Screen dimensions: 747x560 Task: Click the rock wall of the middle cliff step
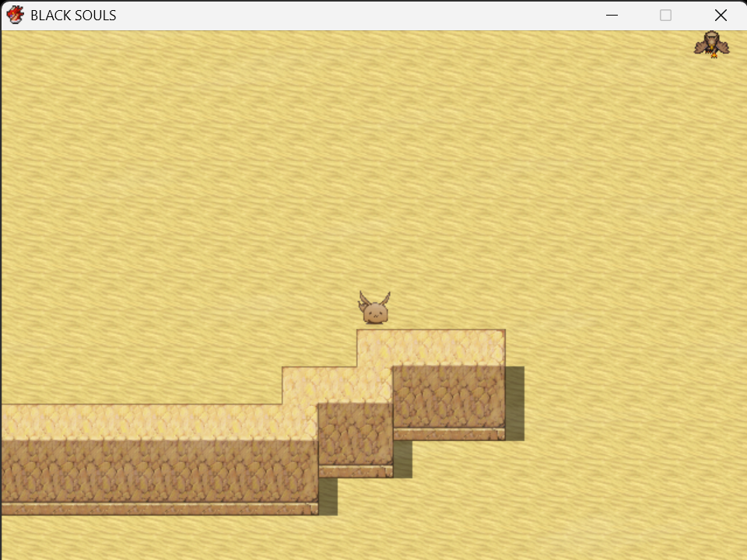tap(356, 434)
